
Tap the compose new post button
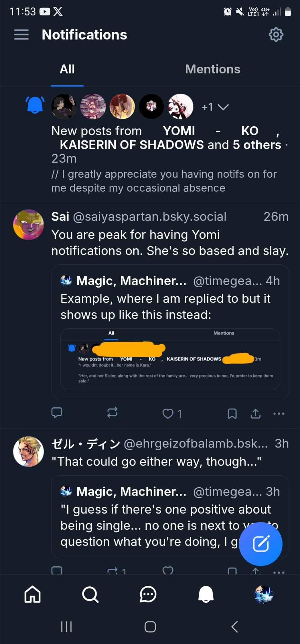[x=261, y=544]
